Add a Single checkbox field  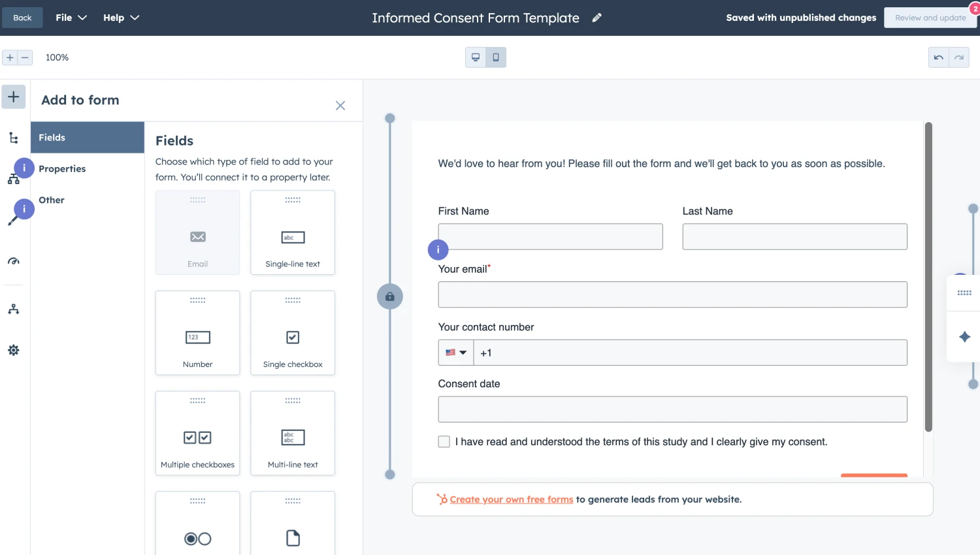coord(292,333)
